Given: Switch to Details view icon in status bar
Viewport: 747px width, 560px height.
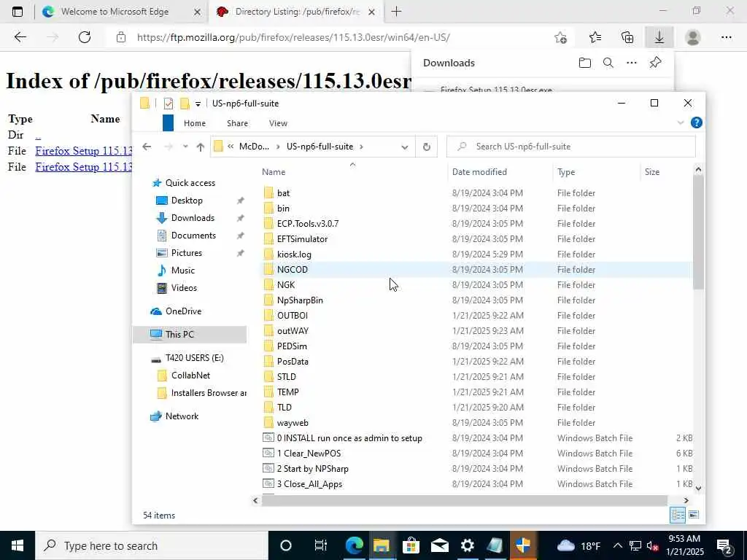Looking at the screenshot, I should coord(678,515).
